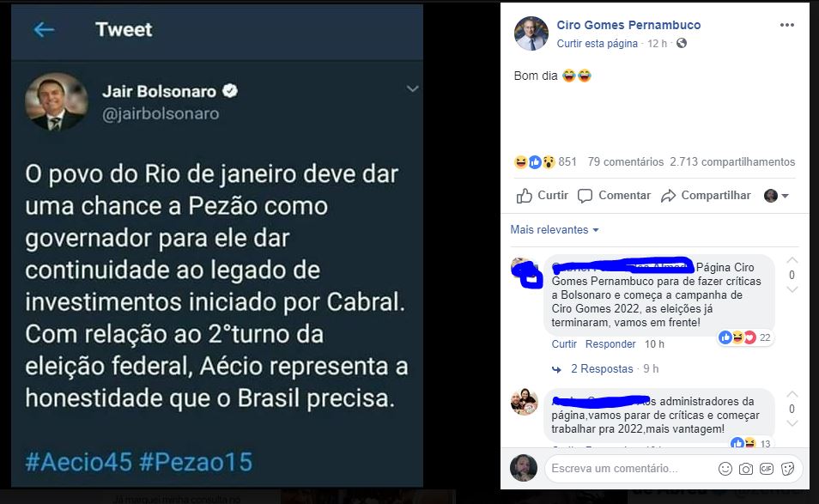Click the reaction emojis beside 851
Image resolution: width=819 pixels, height=504 pixels.
(x=534, y=162)
